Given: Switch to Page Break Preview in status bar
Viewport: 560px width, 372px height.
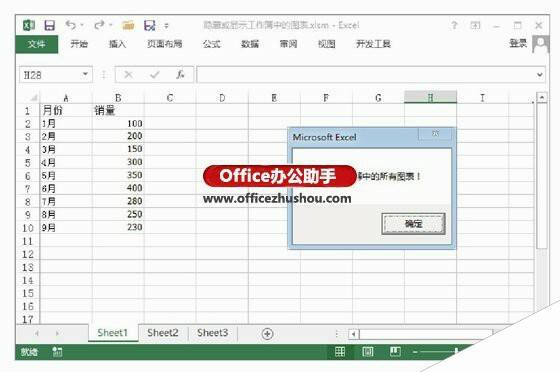Looking at the screenshot, I should [395, 352].
